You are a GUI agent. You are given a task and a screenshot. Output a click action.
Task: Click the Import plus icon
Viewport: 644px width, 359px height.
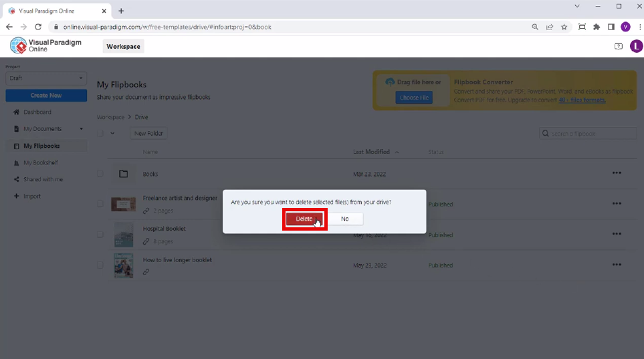pos(17,196)
